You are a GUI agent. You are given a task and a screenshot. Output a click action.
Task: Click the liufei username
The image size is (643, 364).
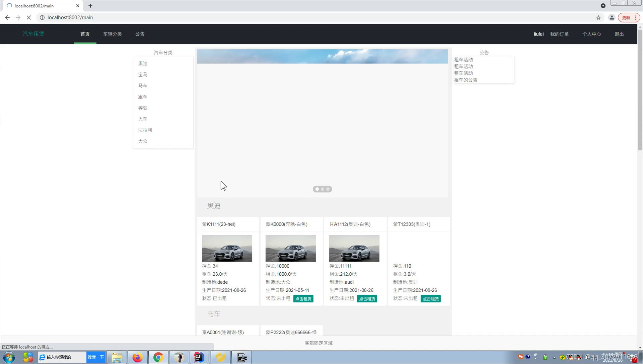pyautogui.click(x=539, y=34)
